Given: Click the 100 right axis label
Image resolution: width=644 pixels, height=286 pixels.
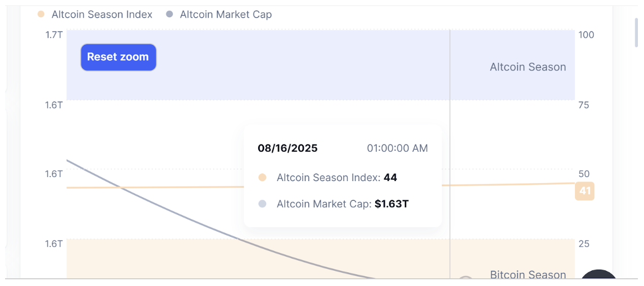Looking at the screenshot, I should tap(586, 35).
